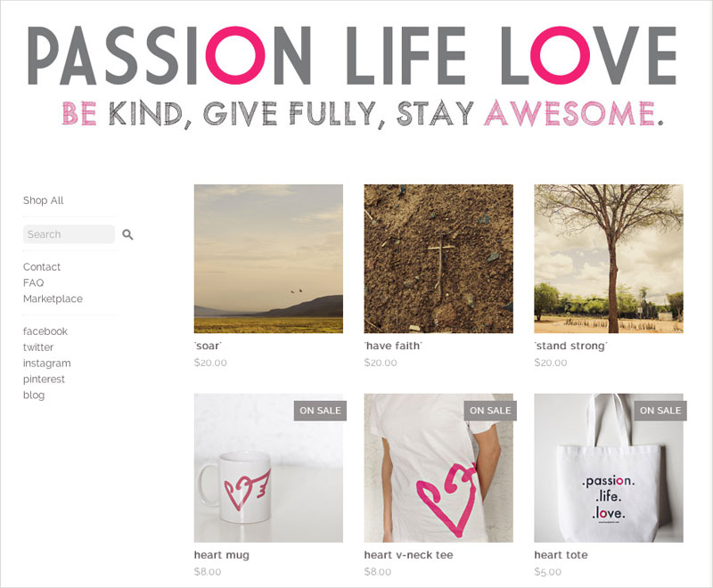Open the blog link

(x=34, y=395)
